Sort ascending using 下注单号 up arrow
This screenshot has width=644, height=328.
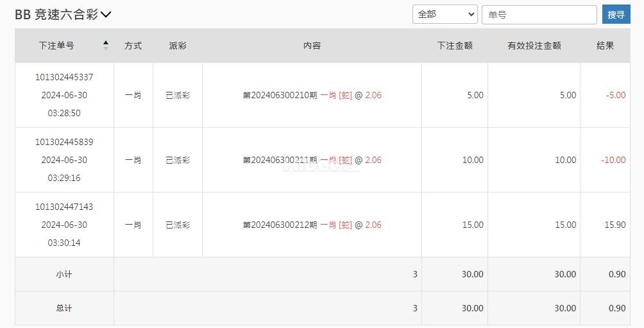click(106, 42)
